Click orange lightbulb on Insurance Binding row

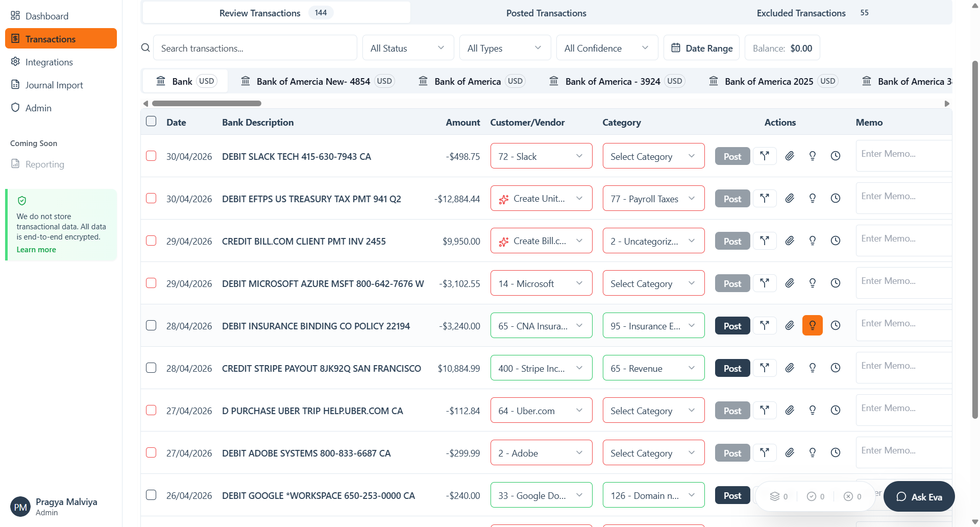click(x=812, y=326)
